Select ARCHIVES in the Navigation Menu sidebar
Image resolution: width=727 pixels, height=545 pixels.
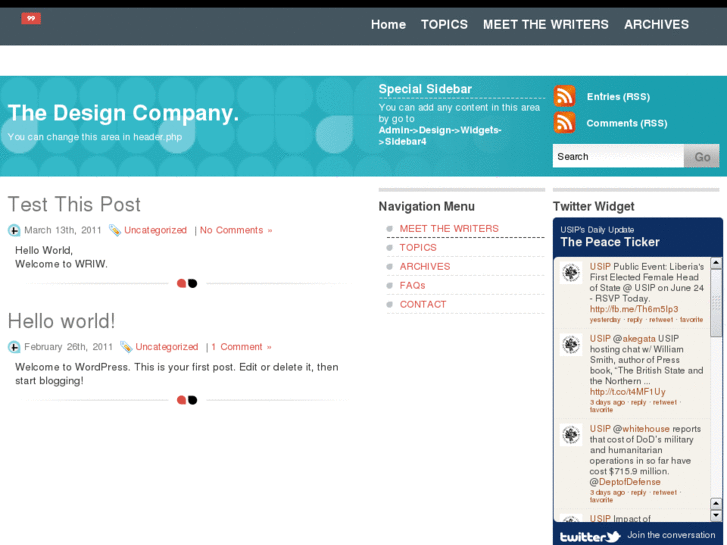coord(425,267)
